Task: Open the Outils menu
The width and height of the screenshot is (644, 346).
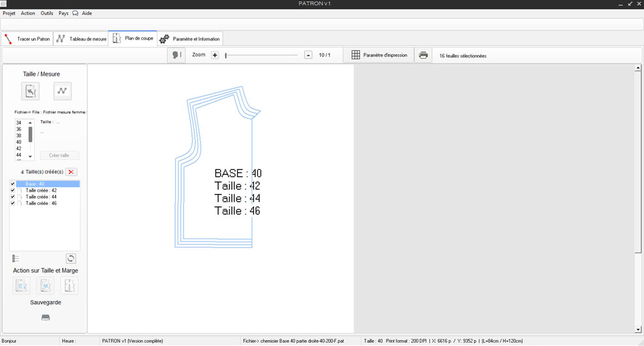Action: (x=47, y=13)
